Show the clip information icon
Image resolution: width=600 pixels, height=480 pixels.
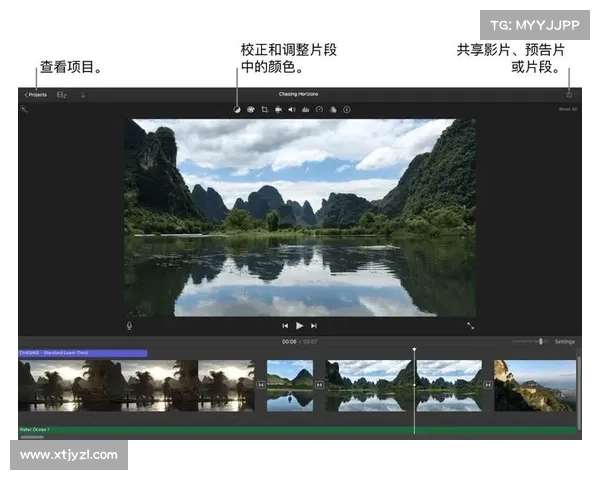click(347, 110)
